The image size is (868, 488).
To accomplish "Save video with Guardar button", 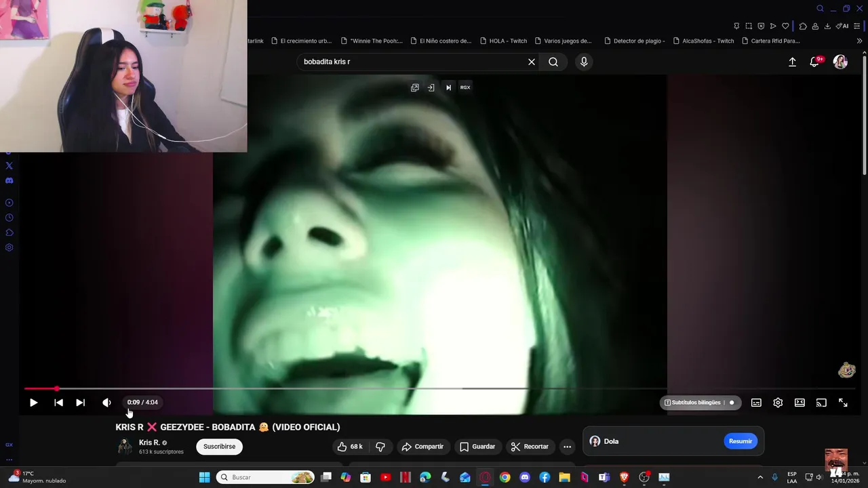I will (x=477, y=447).
